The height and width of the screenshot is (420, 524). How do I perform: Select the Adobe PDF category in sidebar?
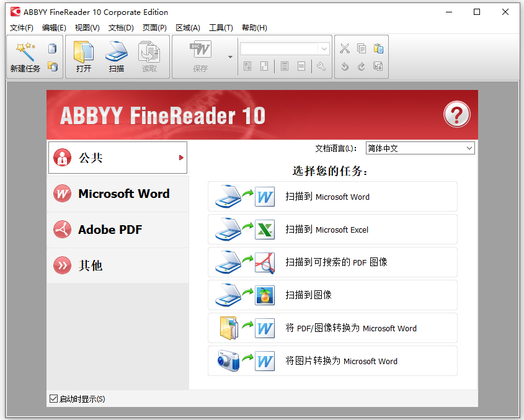(x=118, y=230)
